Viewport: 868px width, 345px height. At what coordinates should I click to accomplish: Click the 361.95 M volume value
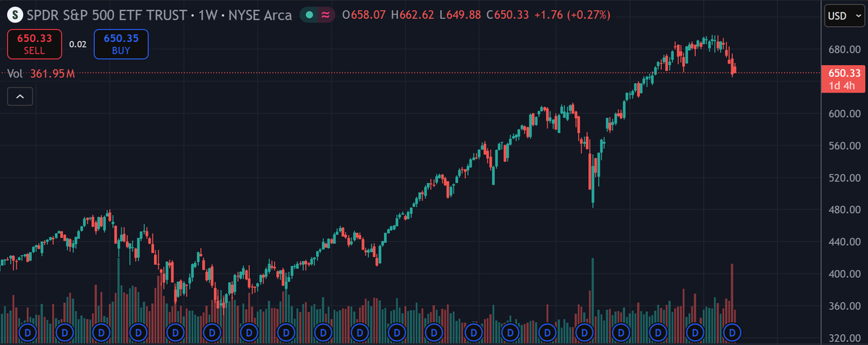(53, 73)
